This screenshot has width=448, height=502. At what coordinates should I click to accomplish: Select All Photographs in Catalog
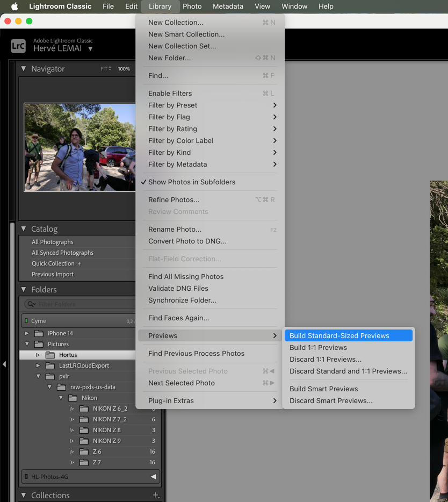[53, 242]
